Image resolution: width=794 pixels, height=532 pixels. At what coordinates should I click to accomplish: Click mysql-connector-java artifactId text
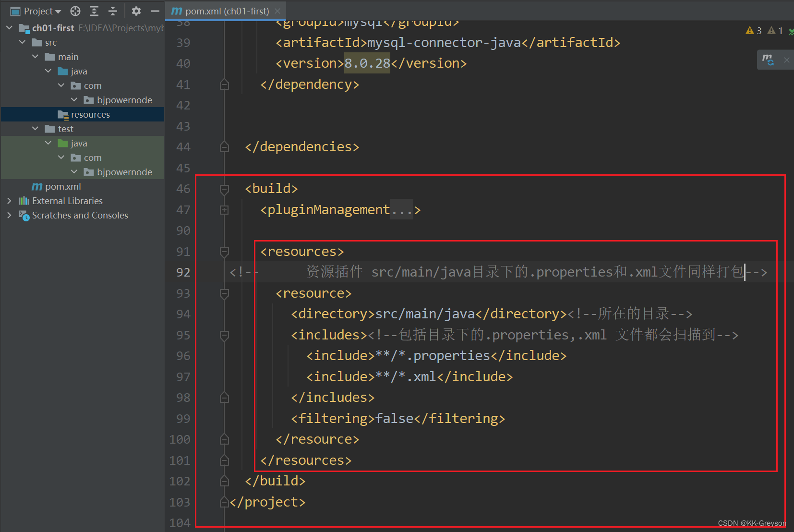[444, 43]
